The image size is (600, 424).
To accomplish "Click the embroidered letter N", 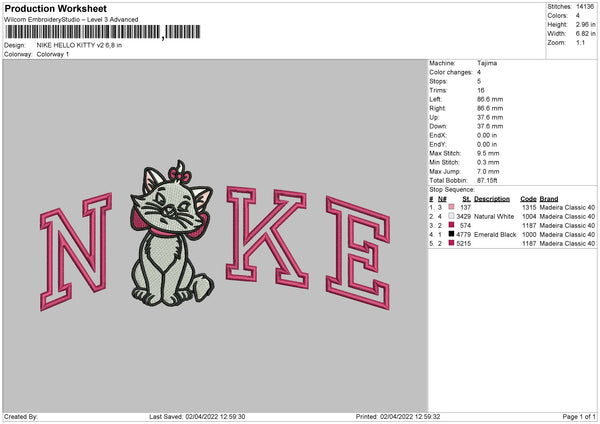I will [x=76, y=251].
